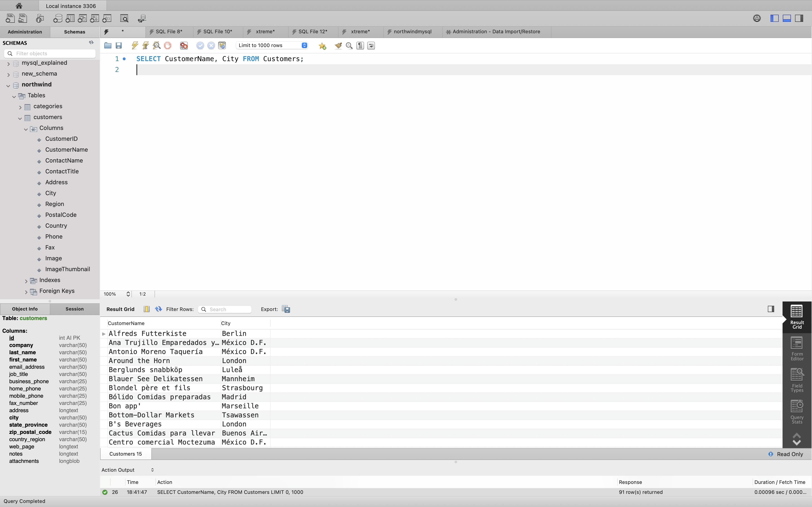Collapse the northwind schema
Screen dimensions: 812x507
point(8,85)
